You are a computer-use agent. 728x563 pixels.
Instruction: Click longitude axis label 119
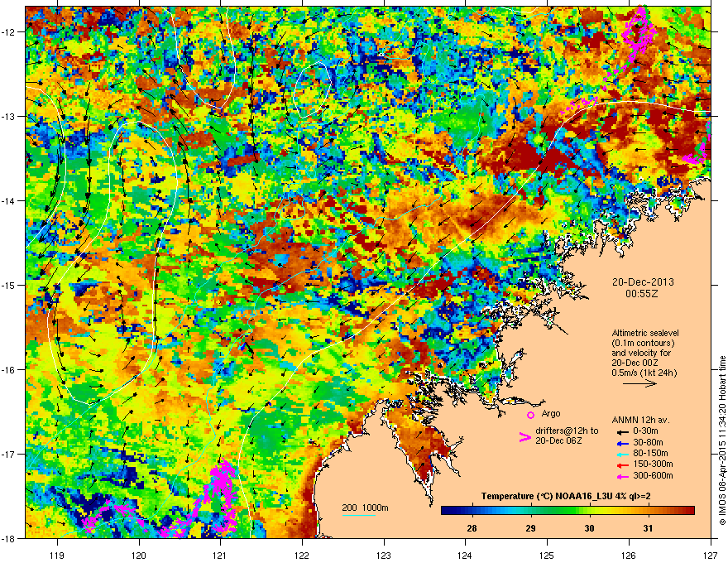[58, 555]
